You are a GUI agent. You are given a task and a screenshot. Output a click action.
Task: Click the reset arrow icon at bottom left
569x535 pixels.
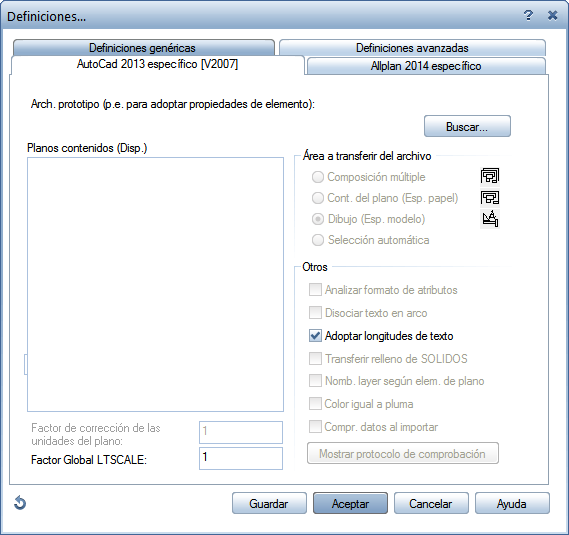[x=20, y=503]
